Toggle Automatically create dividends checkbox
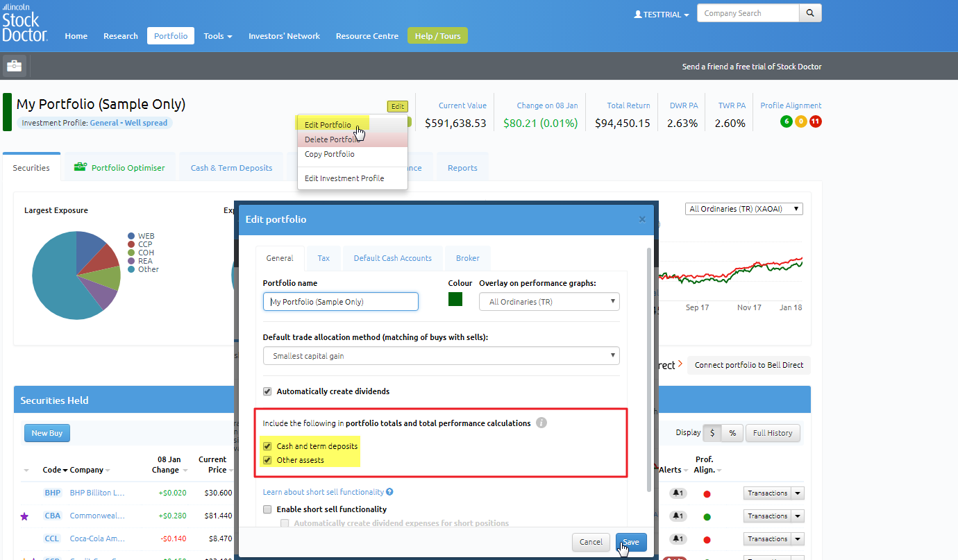The width and height of the screenshot is (958, 560). (x=268, y=391)
